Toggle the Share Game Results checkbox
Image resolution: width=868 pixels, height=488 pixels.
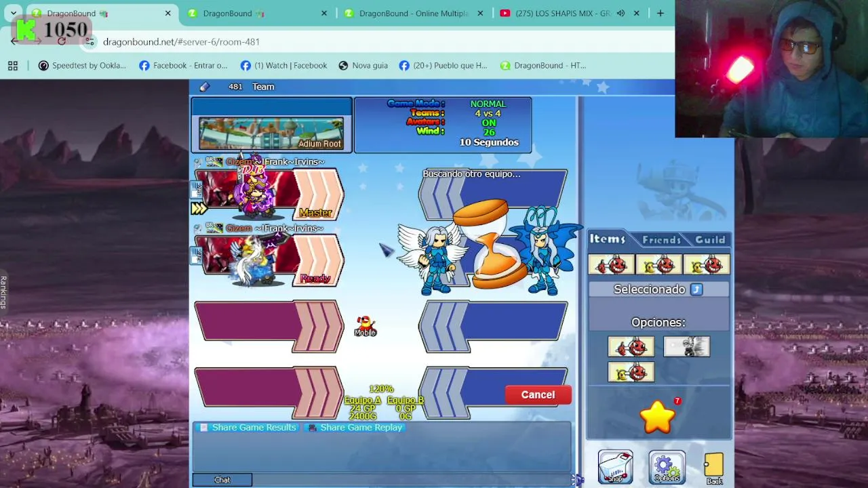(x=203, y=428)
